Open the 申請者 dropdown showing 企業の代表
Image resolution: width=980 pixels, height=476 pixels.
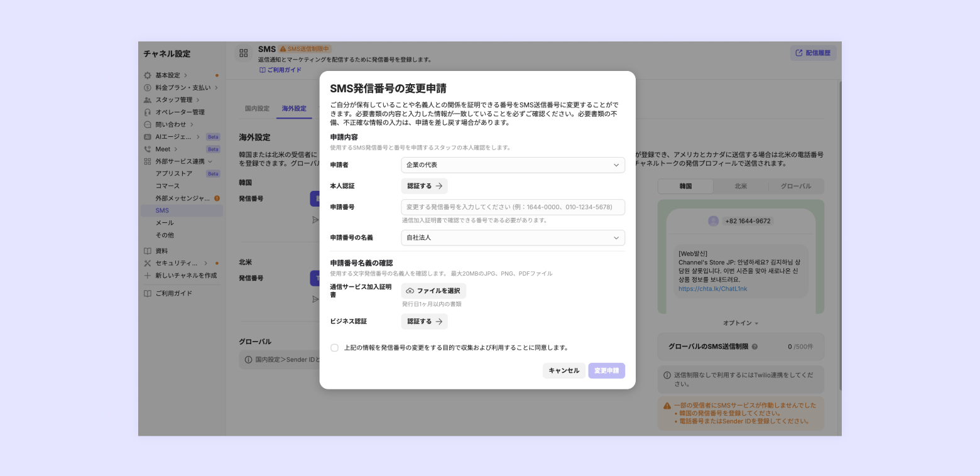(x=513, y=165)
